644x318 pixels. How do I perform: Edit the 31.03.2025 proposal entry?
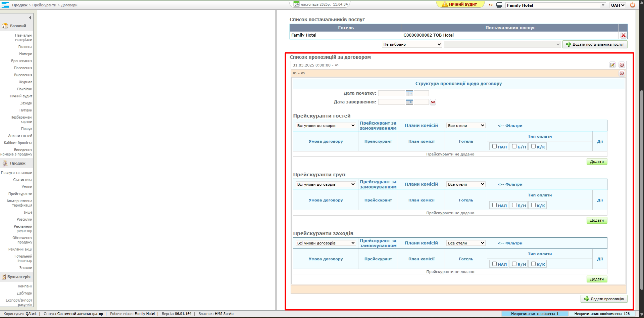(612, 65)
